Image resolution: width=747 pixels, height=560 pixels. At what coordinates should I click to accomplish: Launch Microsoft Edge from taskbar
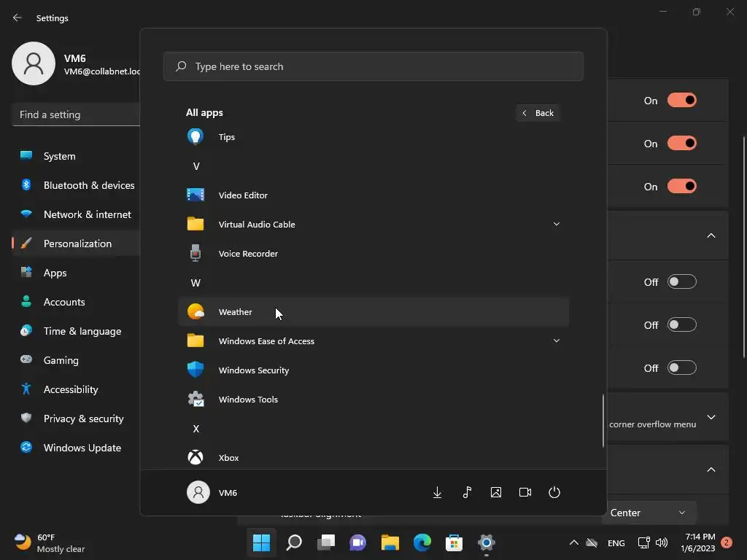click(422, 542)
